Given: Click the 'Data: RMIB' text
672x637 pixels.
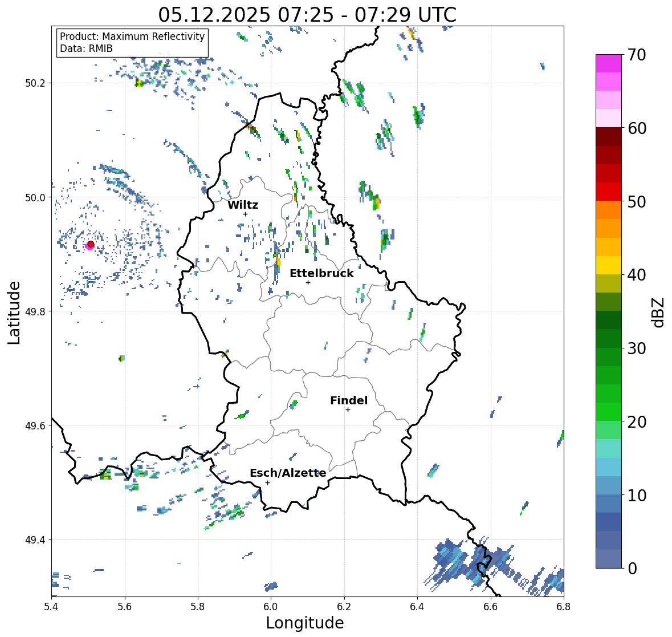Looking at the screenshot, I should (x=86, y=48).
